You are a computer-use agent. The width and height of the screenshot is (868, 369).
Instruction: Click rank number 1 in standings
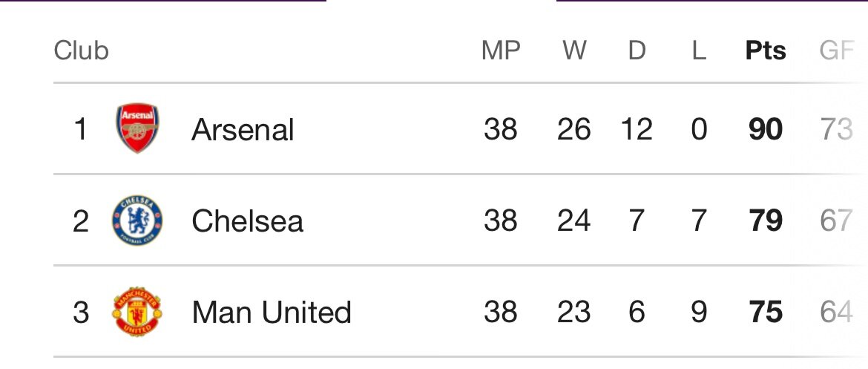click(81, 130)
